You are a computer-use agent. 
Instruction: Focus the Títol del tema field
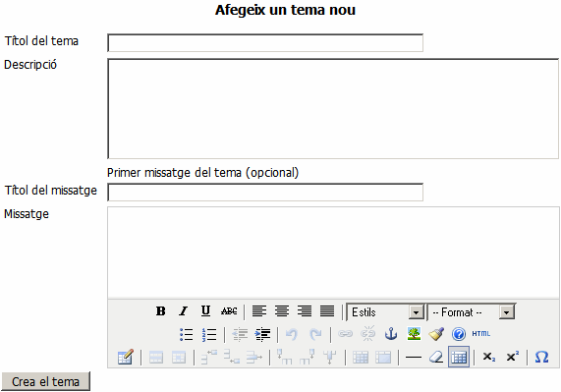265,43
